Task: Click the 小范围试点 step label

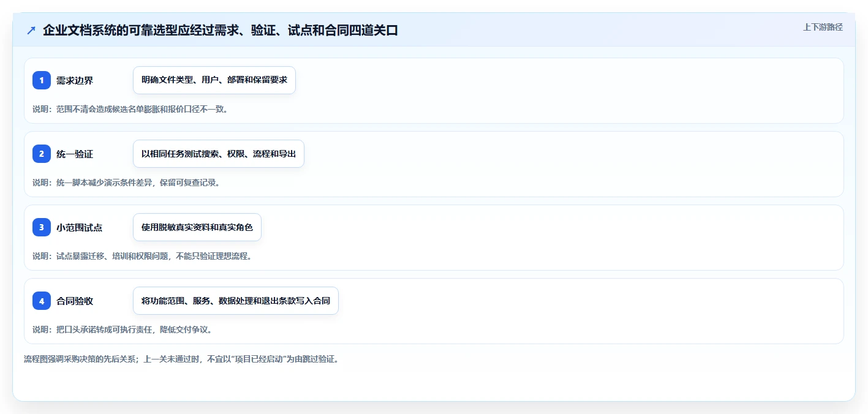Action: 80,227
